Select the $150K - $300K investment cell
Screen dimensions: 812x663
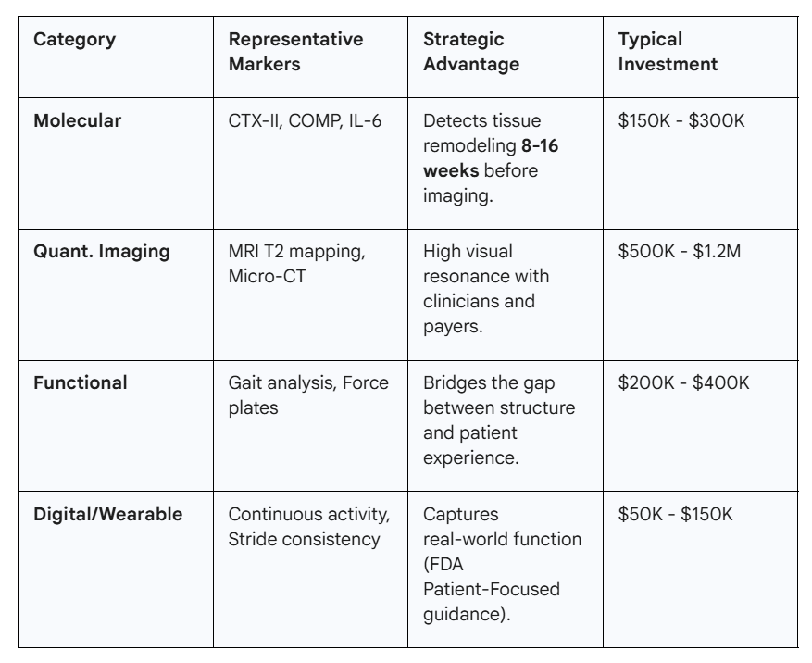(x=681, y=120)
